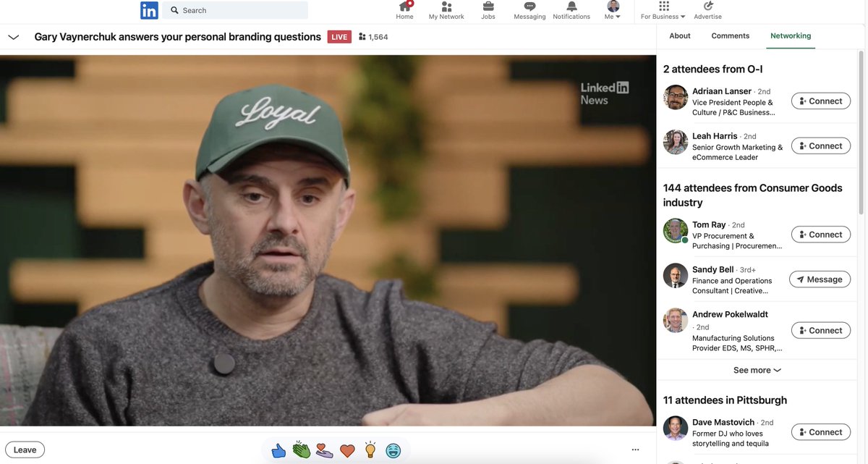The height and width of the screenshot is (464, 868).
Task: Click the Advertise icon
Action: (707, 10)
